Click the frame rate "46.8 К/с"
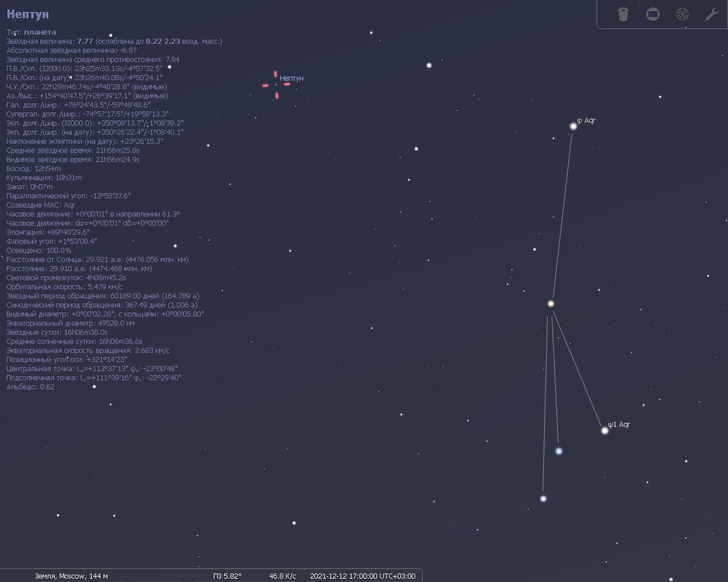This screenshot has width=728, height=582. 283,576
